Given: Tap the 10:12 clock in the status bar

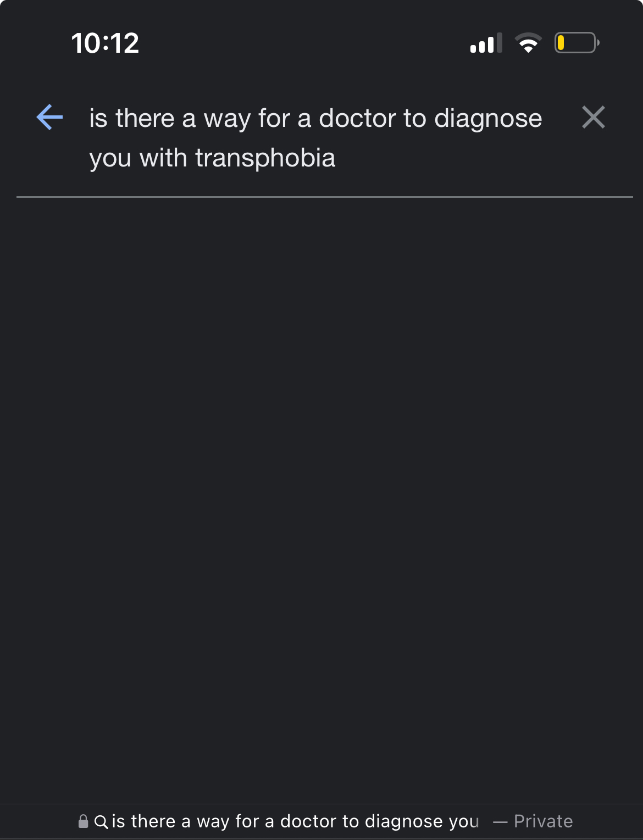Looking at the screenshot, I should (x=105, y=43).
